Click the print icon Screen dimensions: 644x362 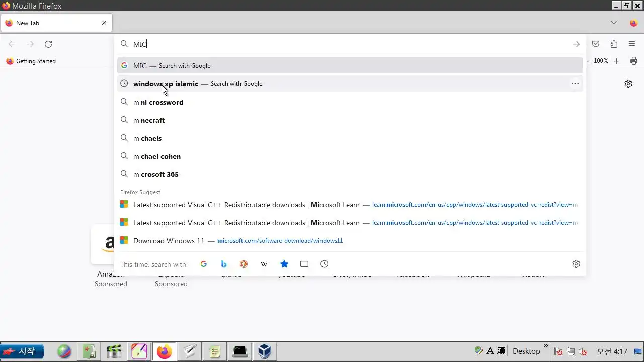tap(634, 61)
